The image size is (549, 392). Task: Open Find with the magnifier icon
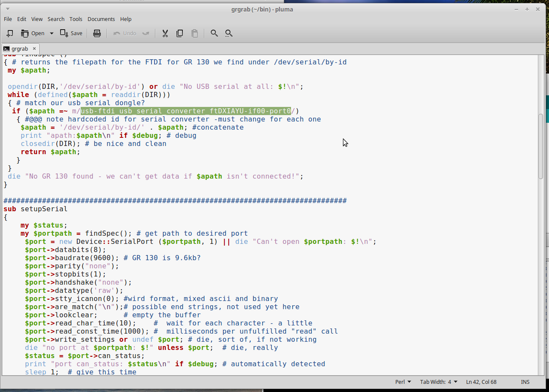click(214, 33)
